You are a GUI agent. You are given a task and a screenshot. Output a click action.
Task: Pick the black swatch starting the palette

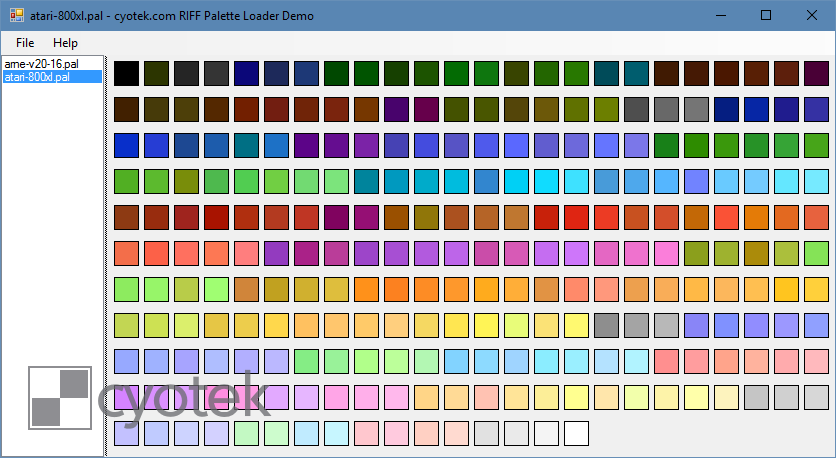coord(126,73)
